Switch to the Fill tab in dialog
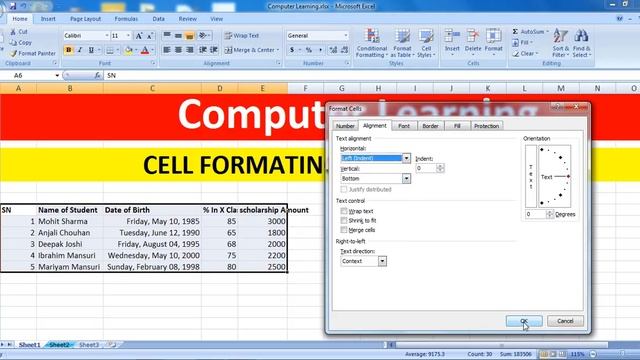This screenshot has width=640, height=360. 457,126
